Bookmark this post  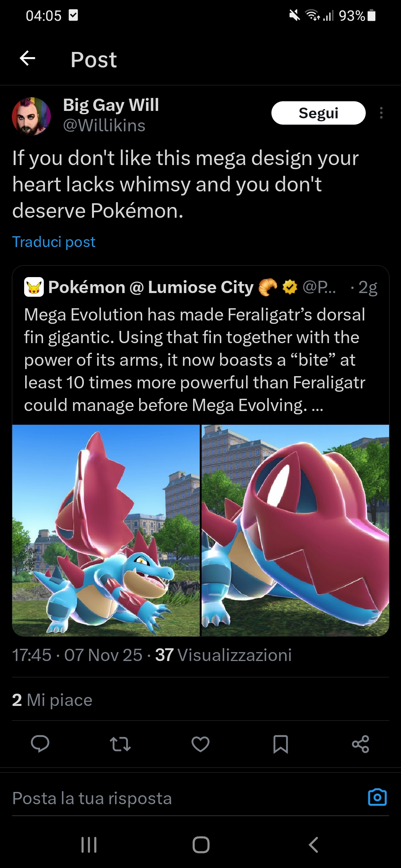pos(281,744)
